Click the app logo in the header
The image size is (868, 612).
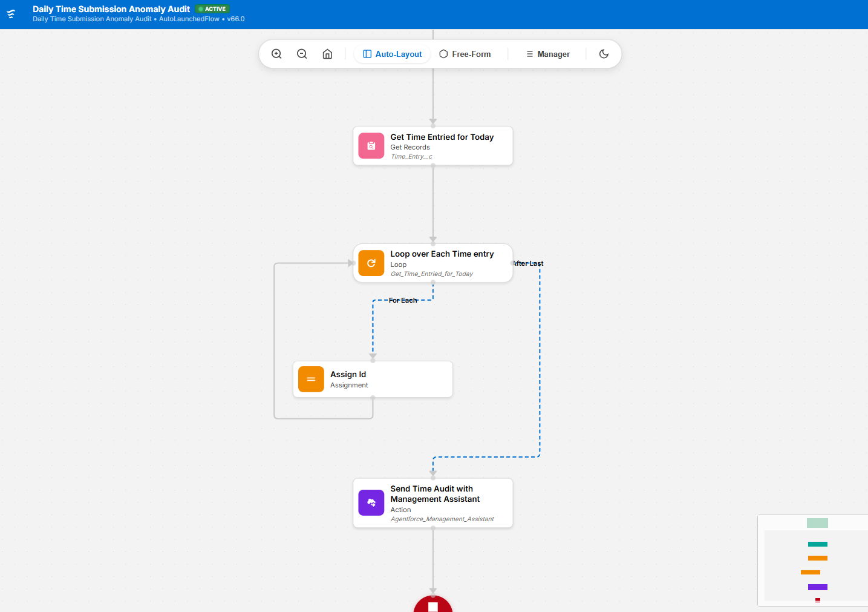(11, 14)
